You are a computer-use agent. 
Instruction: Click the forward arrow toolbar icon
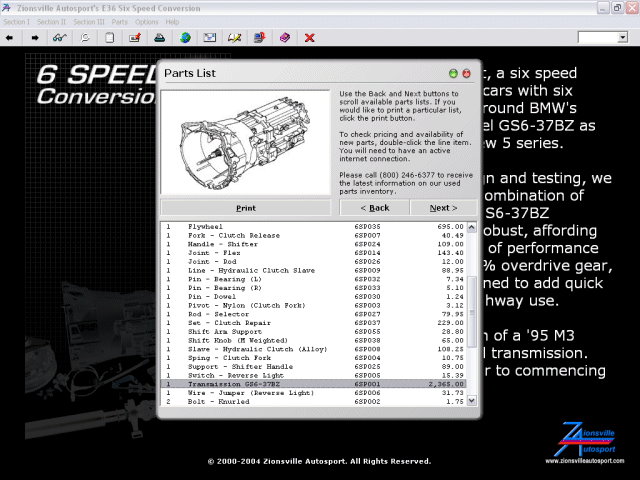coord(35,38)
